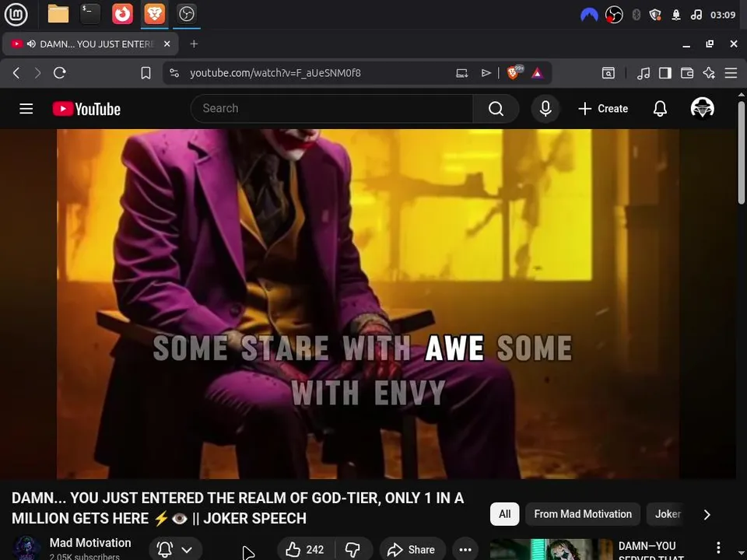Show system notifications bell in tray
The height and width of the screenshot is (560, 747).
(676, 15)
